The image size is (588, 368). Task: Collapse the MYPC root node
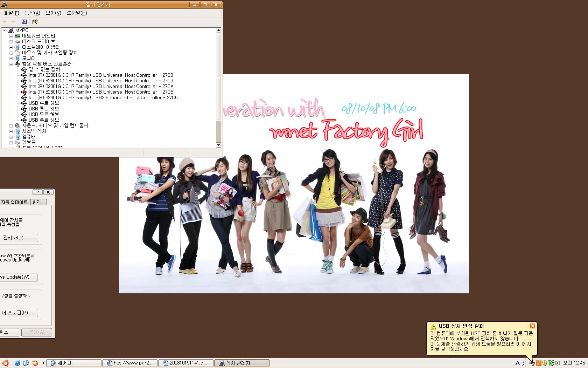[5, 30]
